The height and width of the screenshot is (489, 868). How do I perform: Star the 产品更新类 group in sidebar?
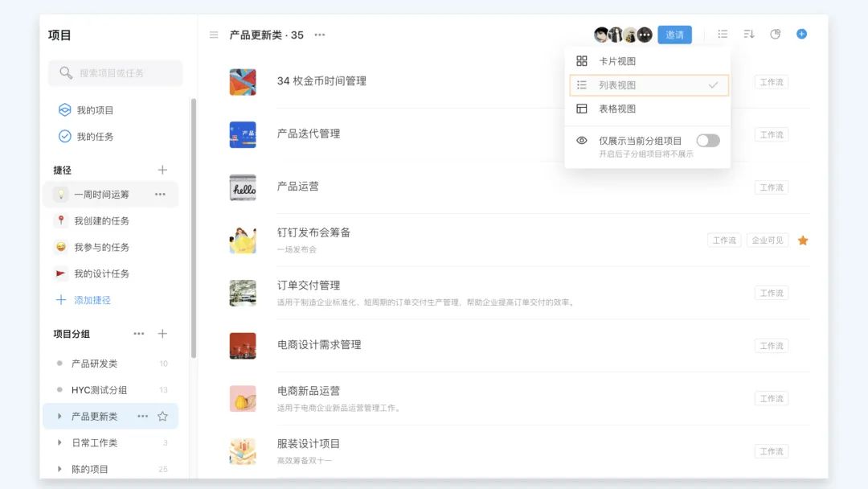tap(162, 417)
